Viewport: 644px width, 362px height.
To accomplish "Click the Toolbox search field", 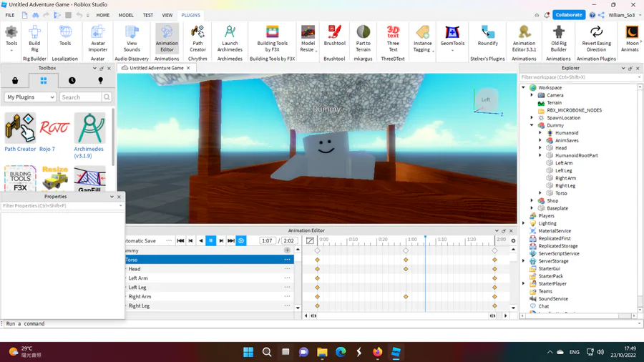I will coord(81,97).
